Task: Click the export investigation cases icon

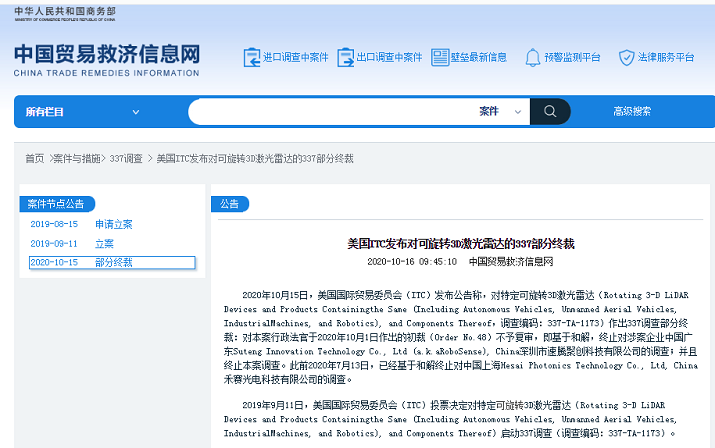Action: point(345,57)
